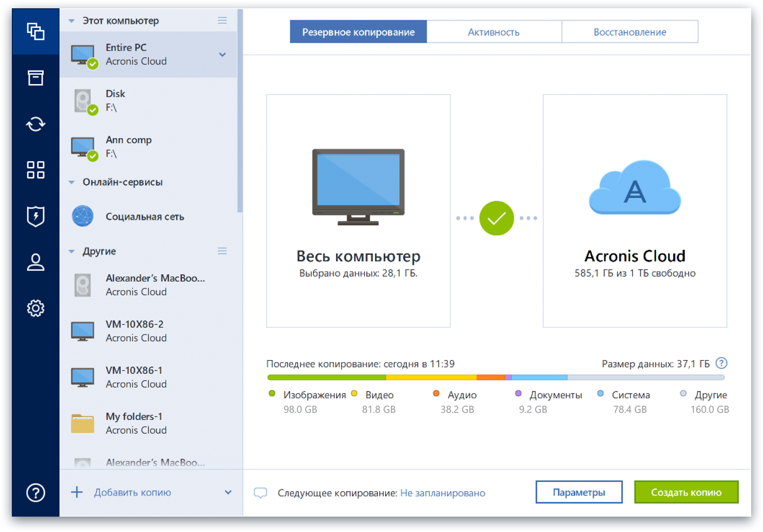
Task: Open the Восстановление tab
Action: 630,31
